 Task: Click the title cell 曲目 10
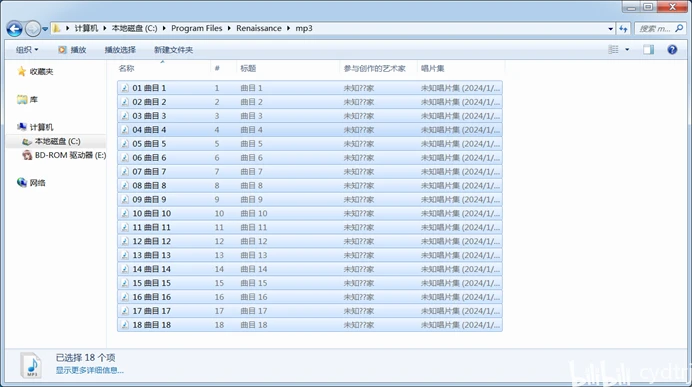pyautogui.click(x=254, y=213)
